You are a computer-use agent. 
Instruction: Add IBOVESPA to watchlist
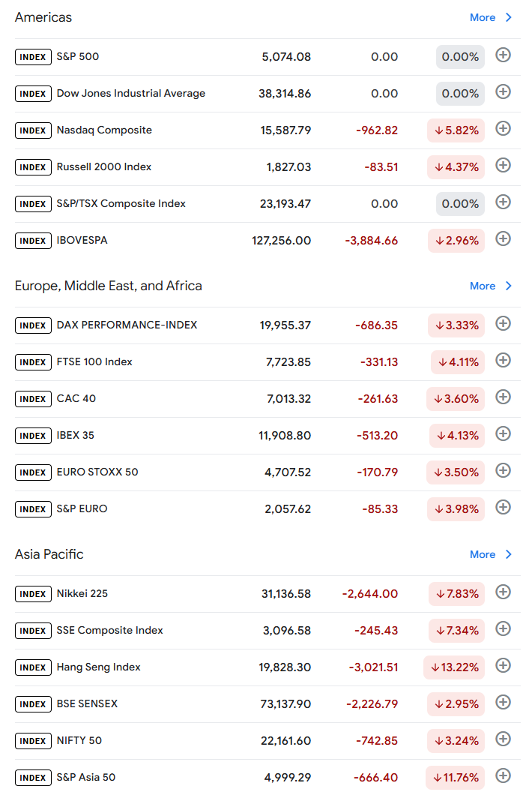(503, 238)
